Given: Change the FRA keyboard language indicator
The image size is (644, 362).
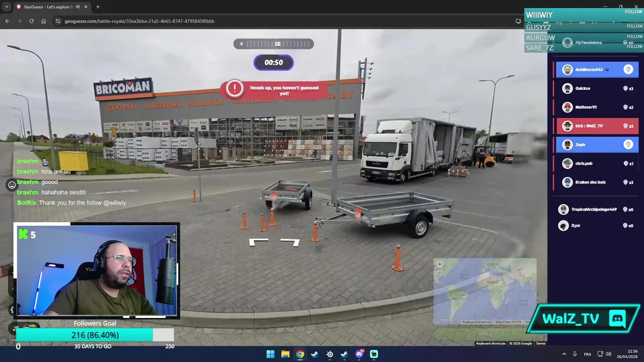Looking at the screenshot, I should pos(587,354).
